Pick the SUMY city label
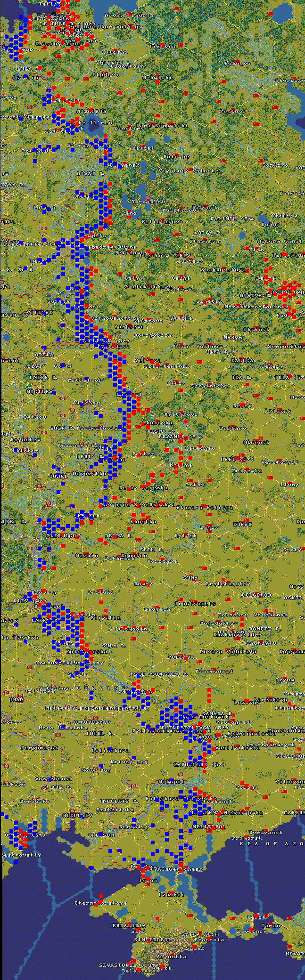305x980 pixels. [190, 578]
